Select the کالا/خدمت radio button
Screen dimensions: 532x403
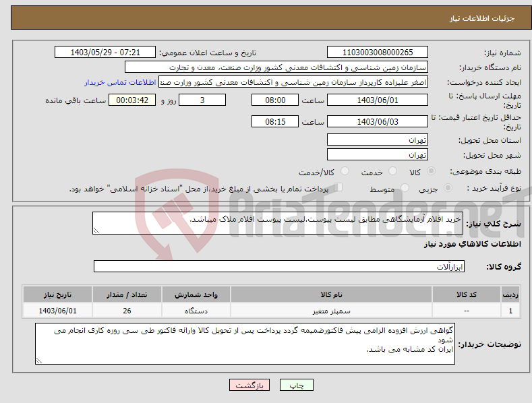pyautogui.click(x=345, y=171)
